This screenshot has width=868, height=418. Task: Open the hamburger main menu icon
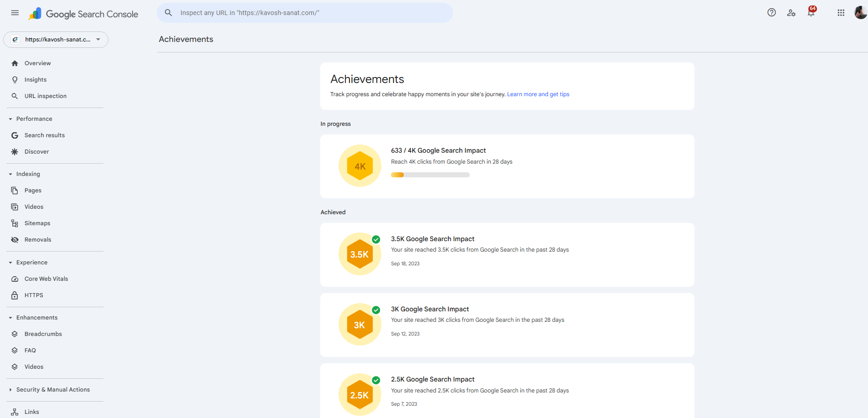coord(15,13)
